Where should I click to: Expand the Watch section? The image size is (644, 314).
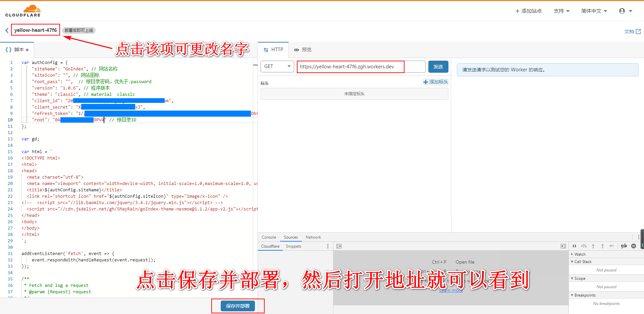606,254
